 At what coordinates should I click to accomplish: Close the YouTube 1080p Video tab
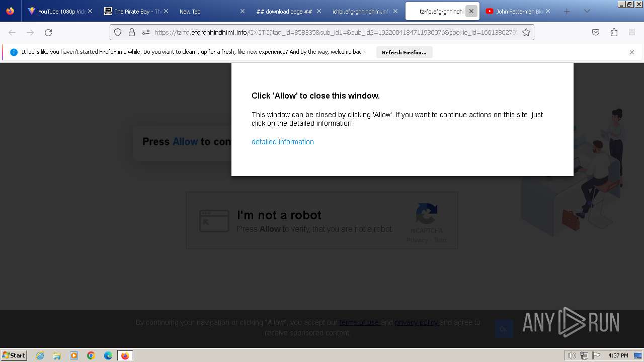click(x=90, y=11)
